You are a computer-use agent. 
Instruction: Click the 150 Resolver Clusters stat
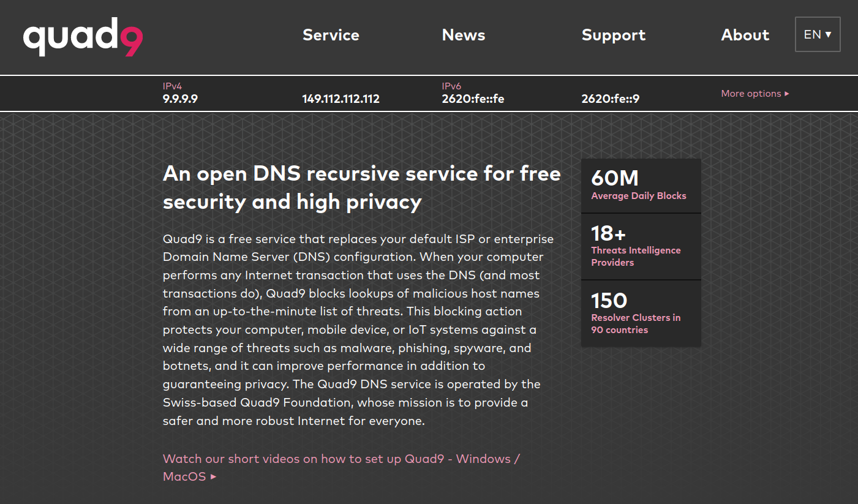640,314
